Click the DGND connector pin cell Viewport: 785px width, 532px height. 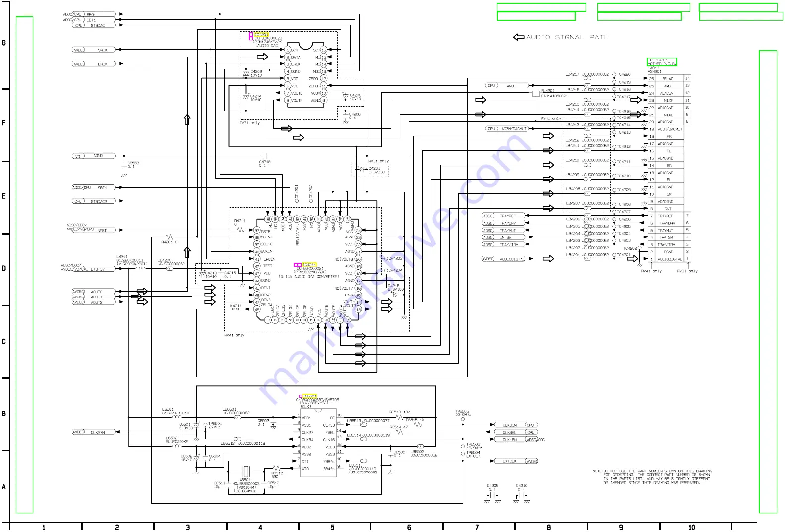click(x=669, y=252)
